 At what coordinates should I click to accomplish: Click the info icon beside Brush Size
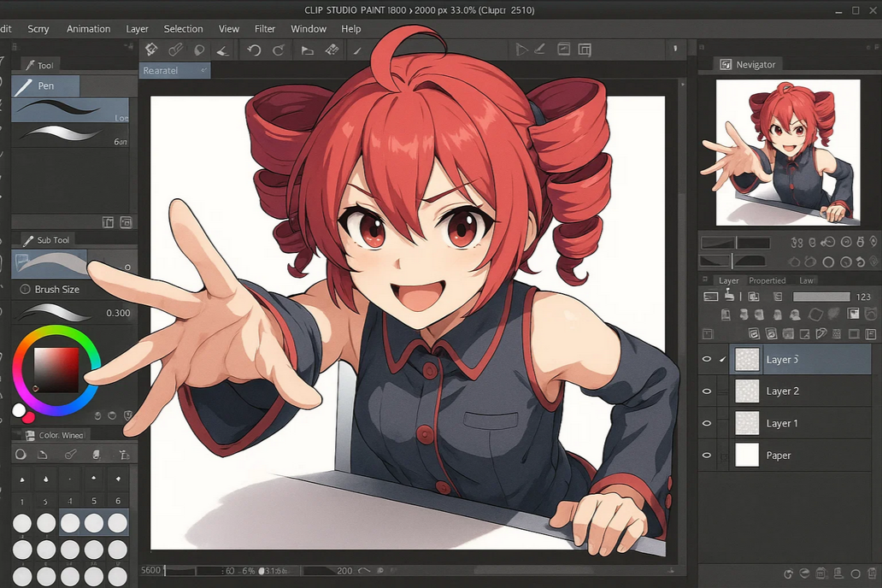(25, 289)
